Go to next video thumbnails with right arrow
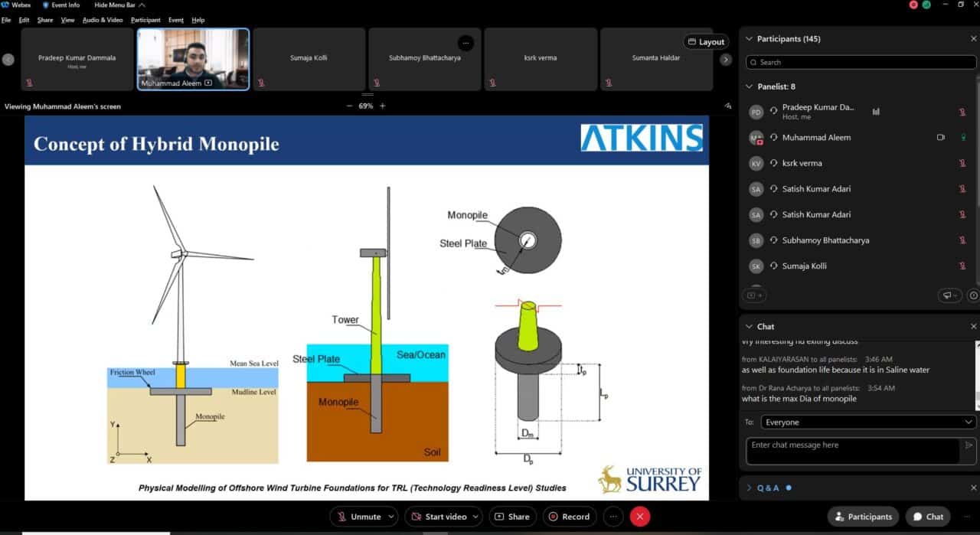Screen dimensions: 980x535 click(x=727, y=60)
